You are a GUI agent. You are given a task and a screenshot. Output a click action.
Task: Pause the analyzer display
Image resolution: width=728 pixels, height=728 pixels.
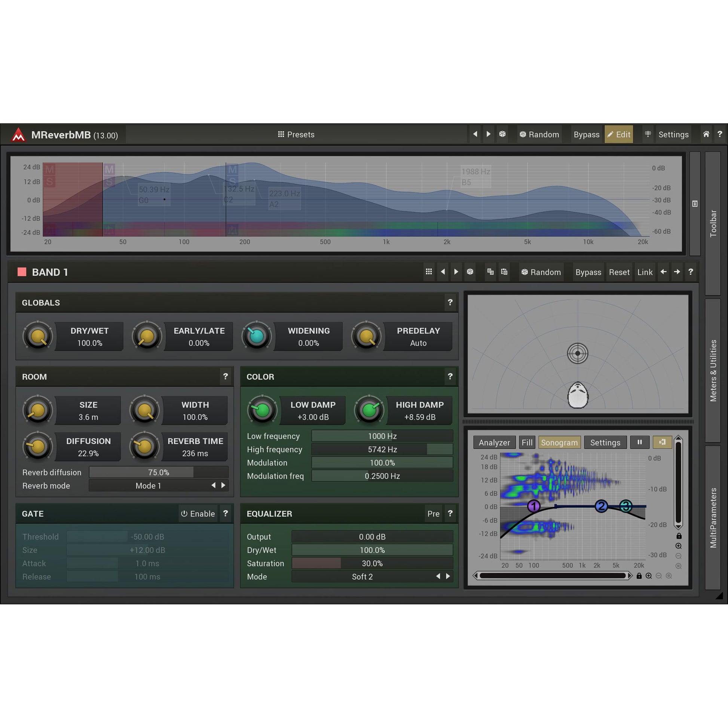[639, 442]
